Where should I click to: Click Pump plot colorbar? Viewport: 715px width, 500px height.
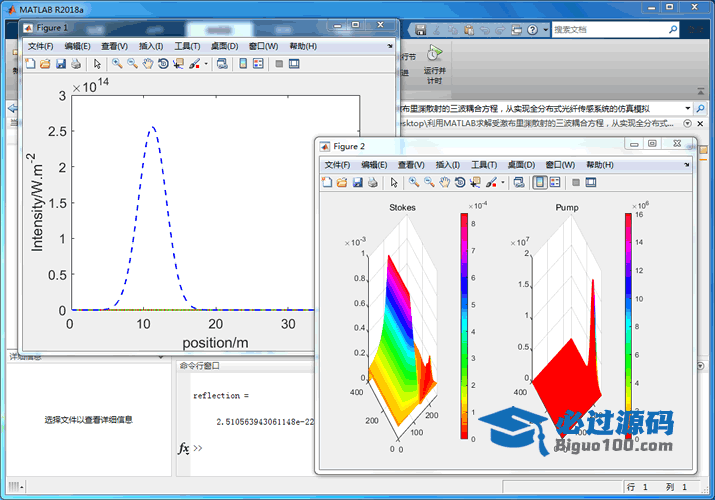click(628, 326)
